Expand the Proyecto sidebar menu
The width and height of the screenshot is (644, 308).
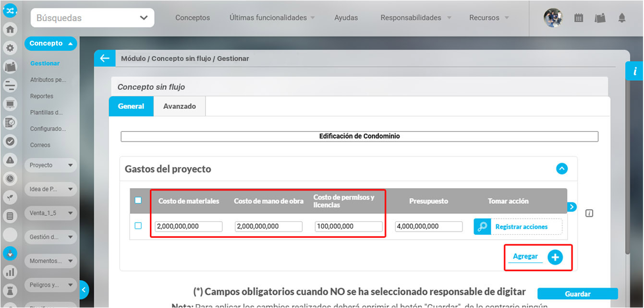(50, 165)
